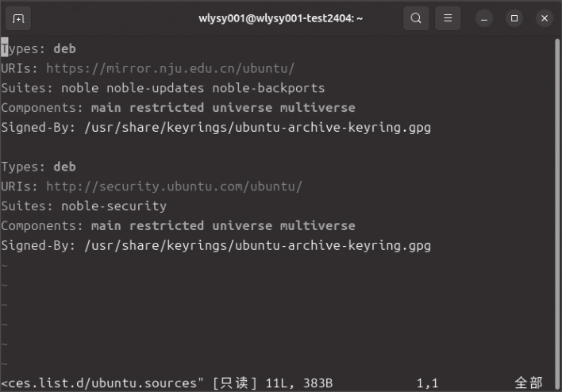Screen dimensions: 562x392
Task: Open the hamburger menu
Action: (448, 17)
